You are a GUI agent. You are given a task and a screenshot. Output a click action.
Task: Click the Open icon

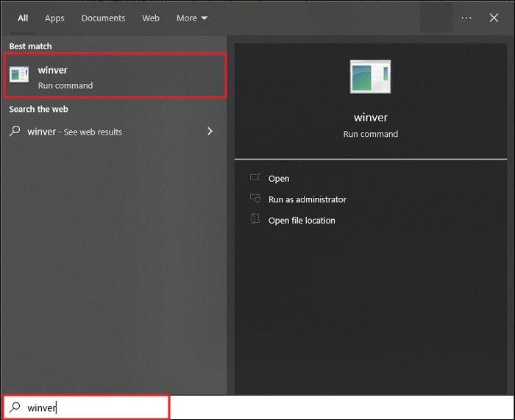(255, 178)
